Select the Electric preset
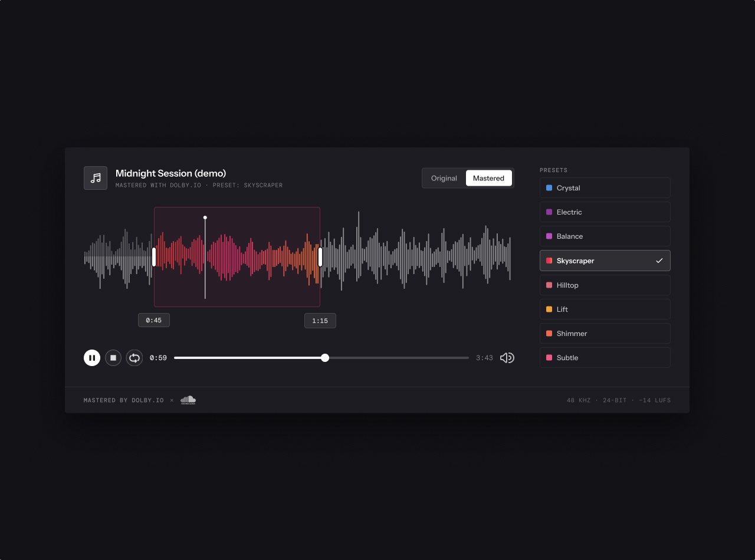Screen dimensions: 755x560 (605, 212)
